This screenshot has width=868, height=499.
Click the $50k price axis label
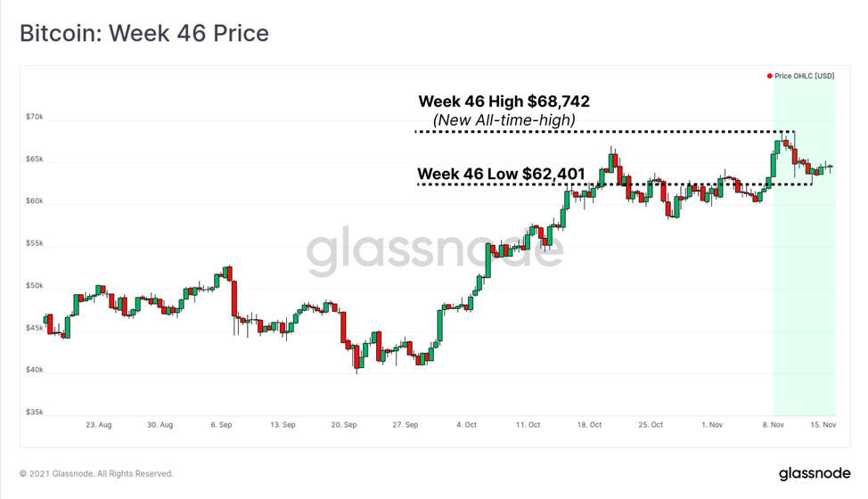35,286
